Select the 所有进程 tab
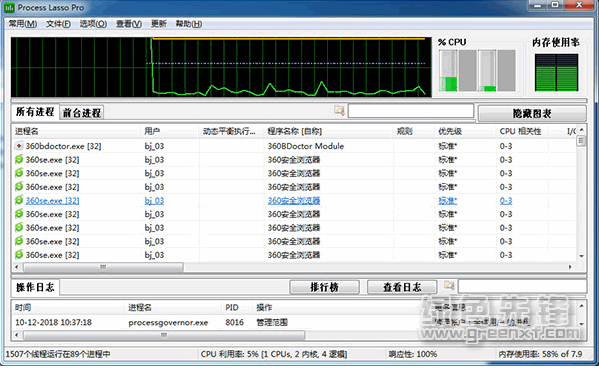This screenshot has height=368, width=599. (35, 112)
